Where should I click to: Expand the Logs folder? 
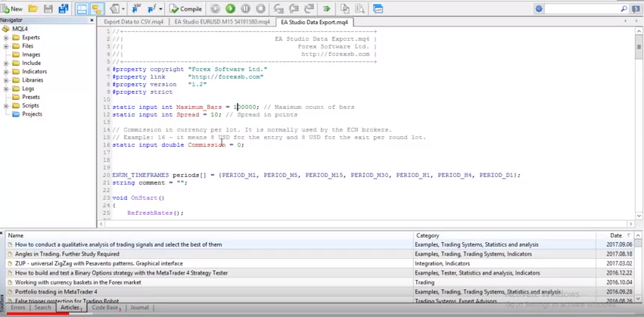click(x=6, y=89)
